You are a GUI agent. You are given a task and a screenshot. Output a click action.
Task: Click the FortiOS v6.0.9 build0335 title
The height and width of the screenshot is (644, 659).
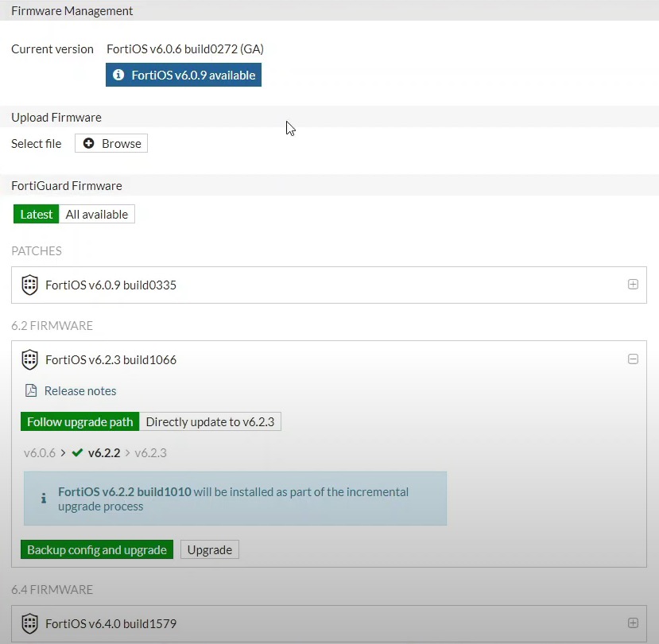(111, 285)
